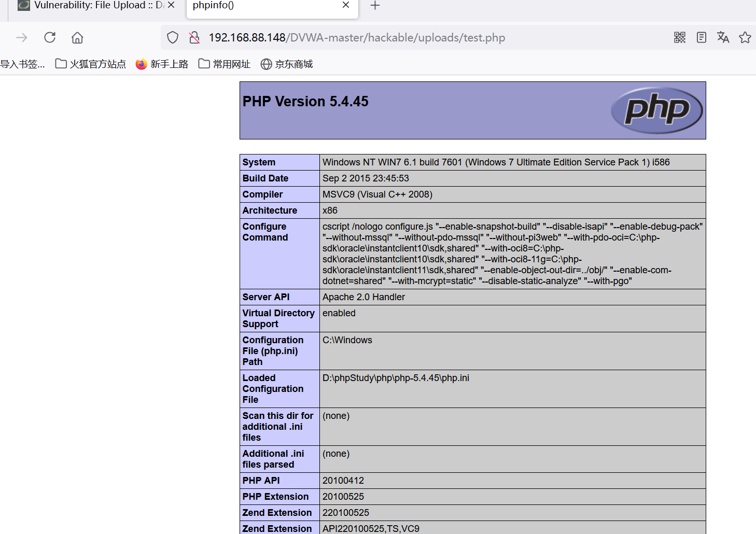Click the PHP logo image
This screenshot has height=534, width=756.
point(657,110)
